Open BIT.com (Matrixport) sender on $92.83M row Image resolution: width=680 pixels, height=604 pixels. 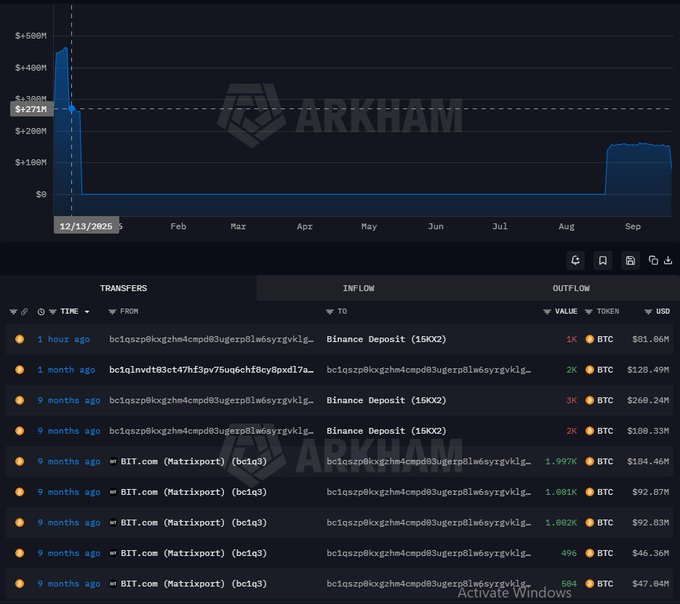click(x=193, y=522)
